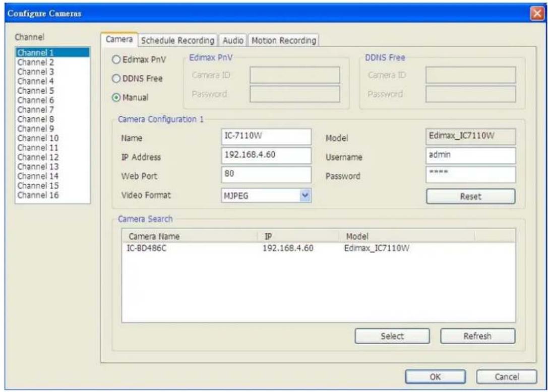Select Channel 9 in the channel list
The height and width of the screenshot is (392, 548).
[x=53, y=128]
